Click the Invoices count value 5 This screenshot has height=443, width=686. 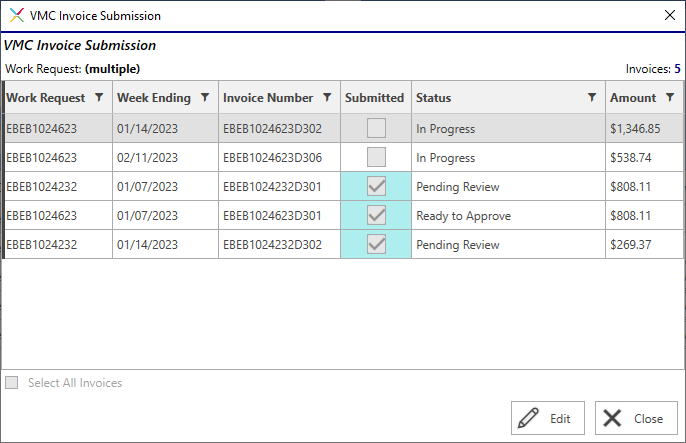pos(677,69)
